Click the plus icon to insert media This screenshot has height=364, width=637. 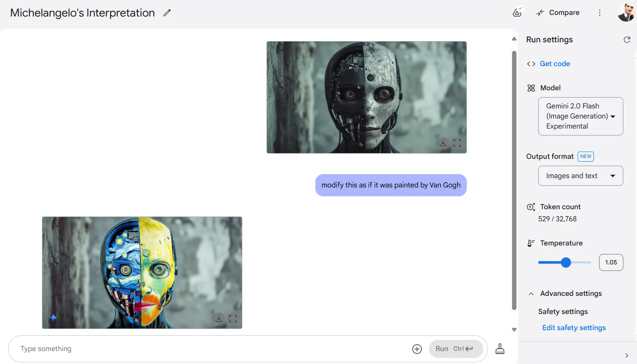(417, 349)
